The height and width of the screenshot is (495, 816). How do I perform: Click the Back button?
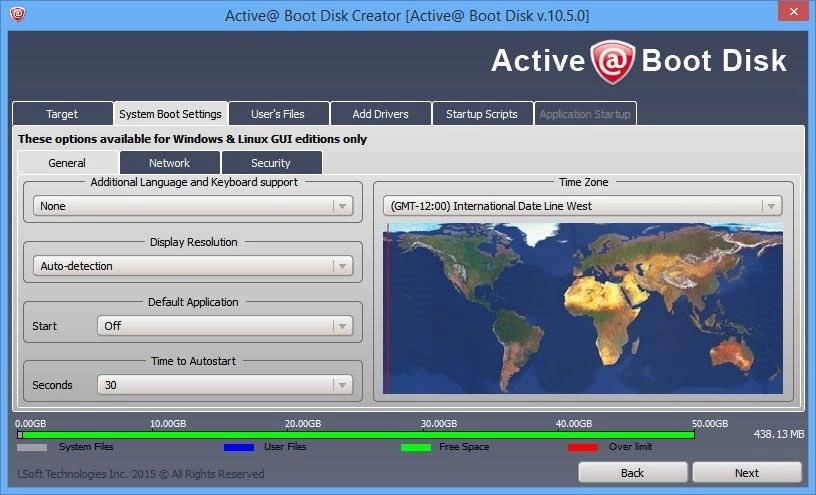[x=632, y=473]
